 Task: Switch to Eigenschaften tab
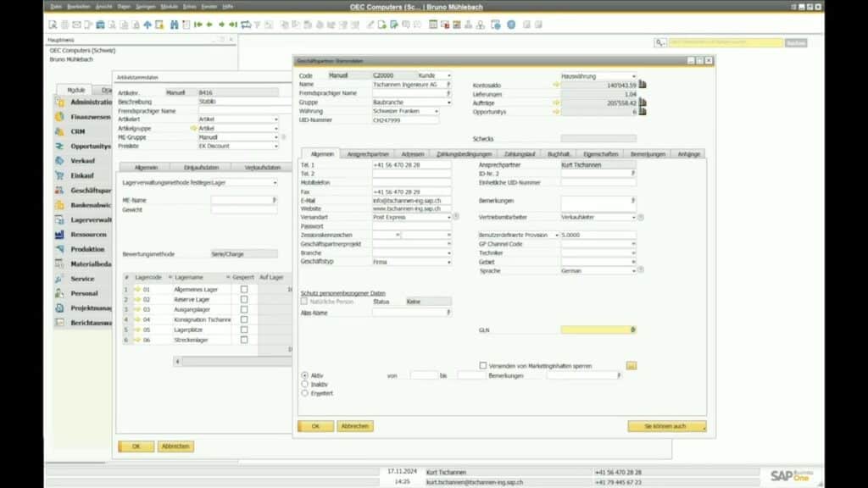tap(601, 154)
